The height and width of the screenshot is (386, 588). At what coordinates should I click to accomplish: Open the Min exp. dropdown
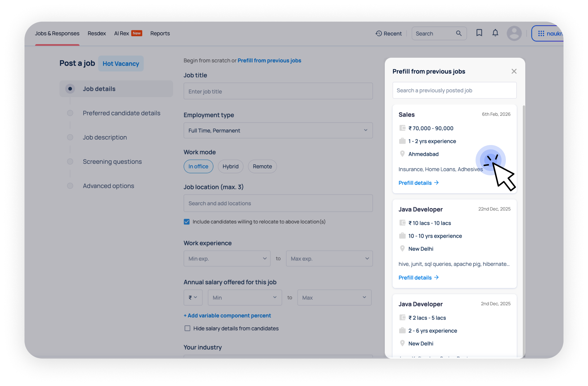point(264,259)
